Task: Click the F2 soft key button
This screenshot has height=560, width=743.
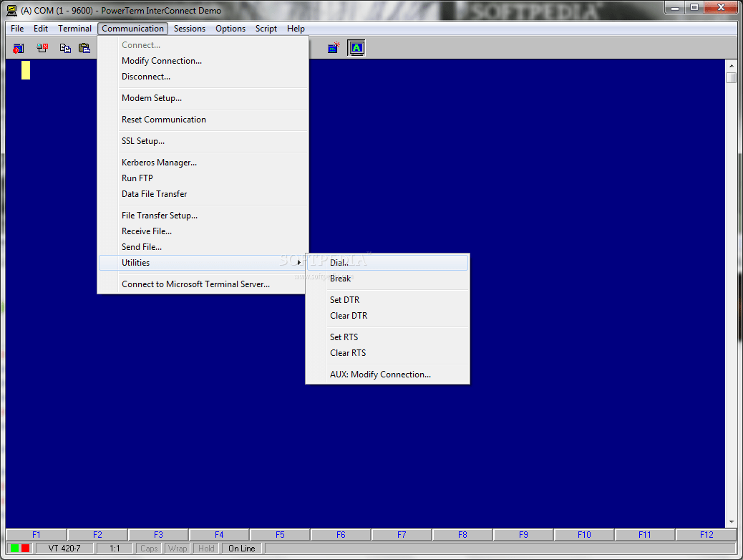Action: (x=97, y=535)
